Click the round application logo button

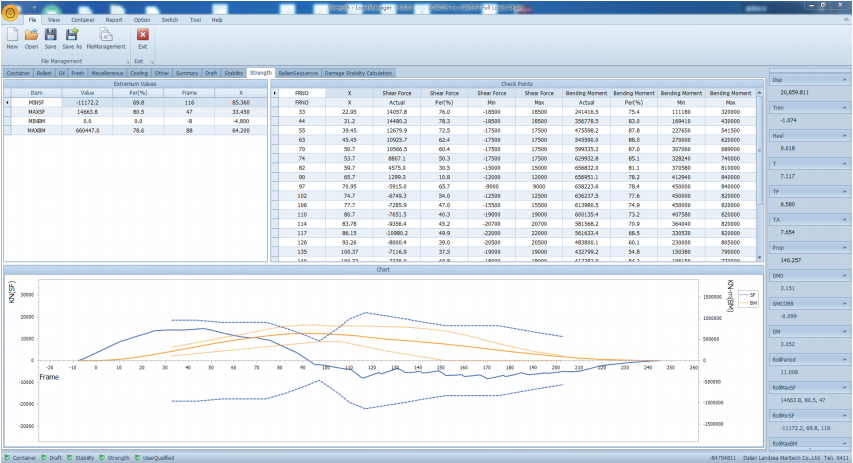pyautogui.click(x=9, y=8)
